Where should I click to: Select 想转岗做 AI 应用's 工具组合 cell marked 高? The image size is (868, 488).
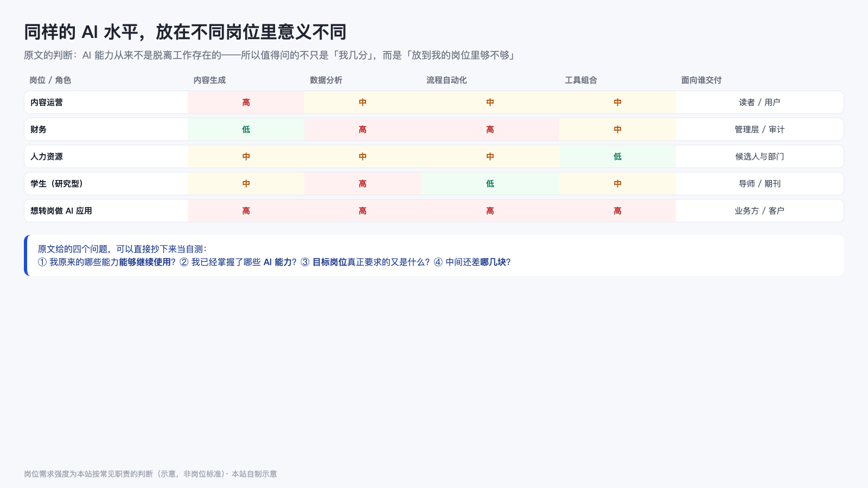pos(618,211)
